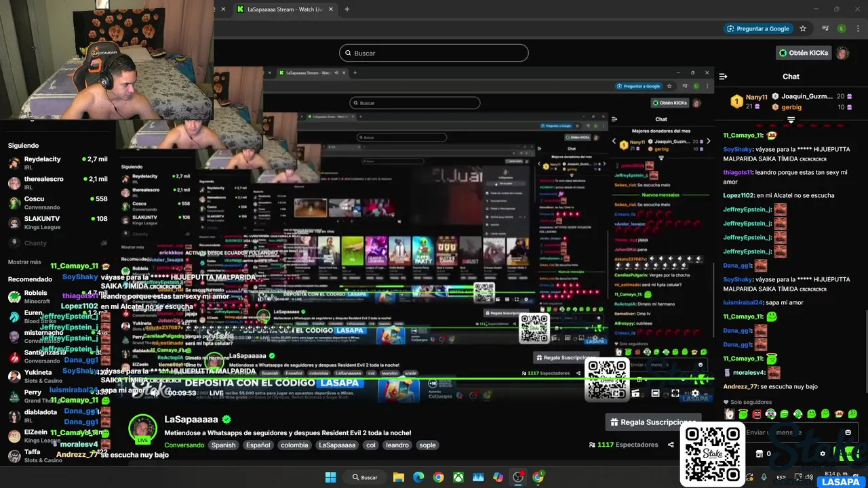Open Windows Start menu
This screenshot has height=488, width=868.
pyautogui.click(x=330, y=477)
